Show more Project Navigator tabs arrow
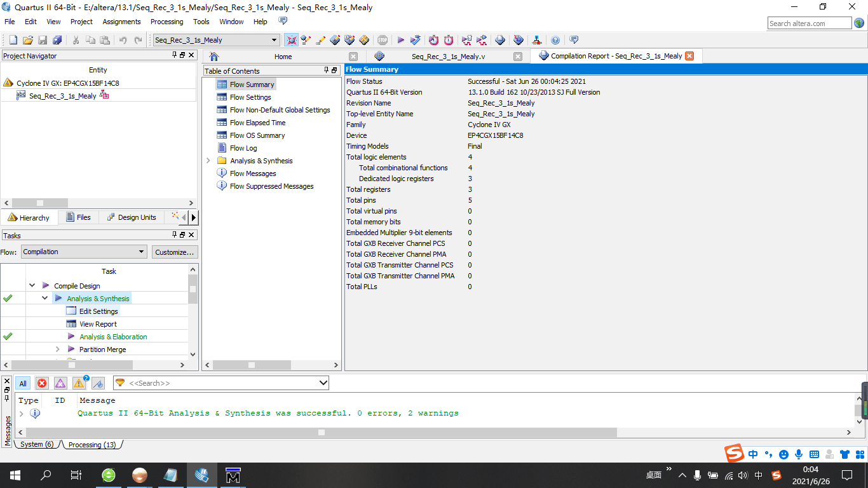 tap(194, 217)
